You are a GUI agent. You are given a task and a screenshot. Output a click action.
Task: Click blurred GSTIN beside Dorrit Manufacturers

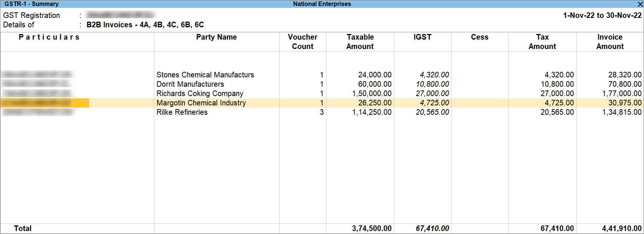point(37,84)
